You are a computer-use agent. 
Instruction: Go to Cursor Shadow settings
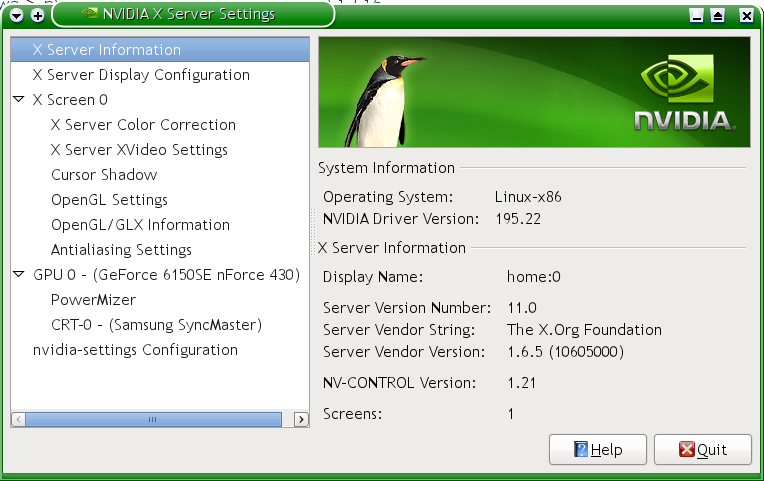point(104,175)
